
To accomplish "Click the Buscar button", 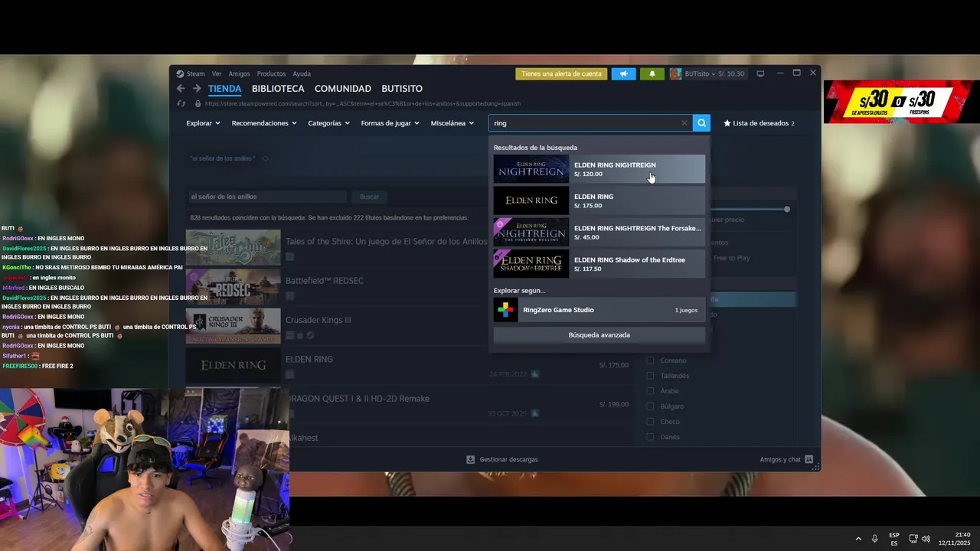I will (370, 197).
